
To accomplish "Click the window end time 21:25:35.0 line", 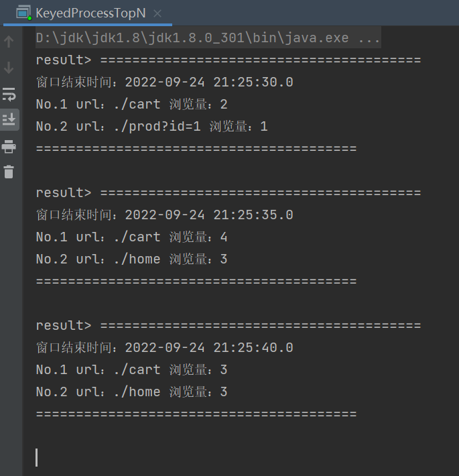I will (x=165, y=215).
